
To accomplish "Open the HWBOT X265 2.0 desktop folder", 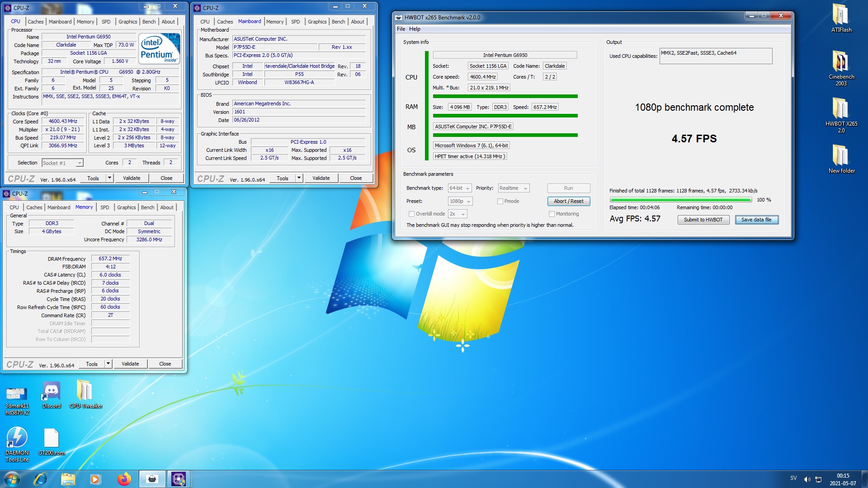I will click(x=841, y=115).
